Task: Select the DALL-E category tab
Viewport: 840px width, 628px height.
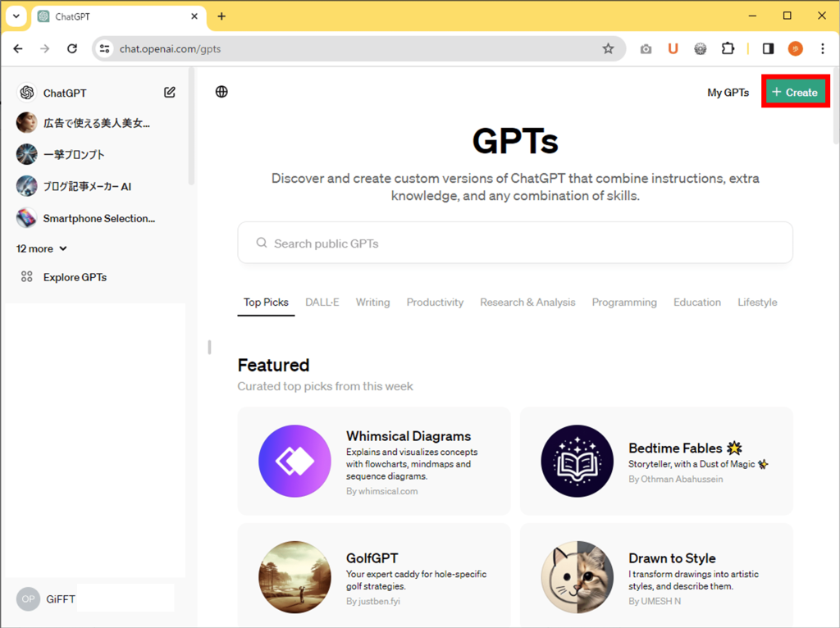Action: [x=322, y=302]
